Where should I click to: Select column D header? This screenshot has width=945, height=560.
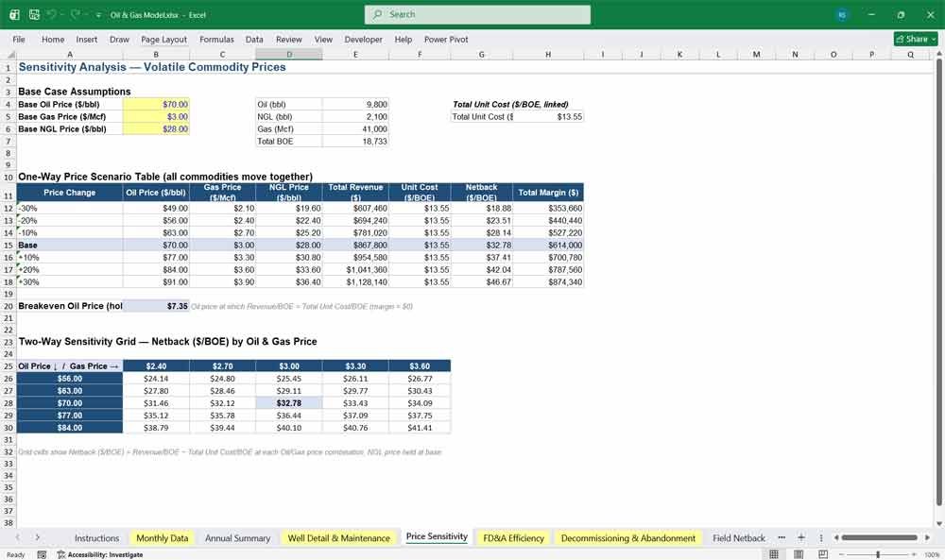click(288, 55)
